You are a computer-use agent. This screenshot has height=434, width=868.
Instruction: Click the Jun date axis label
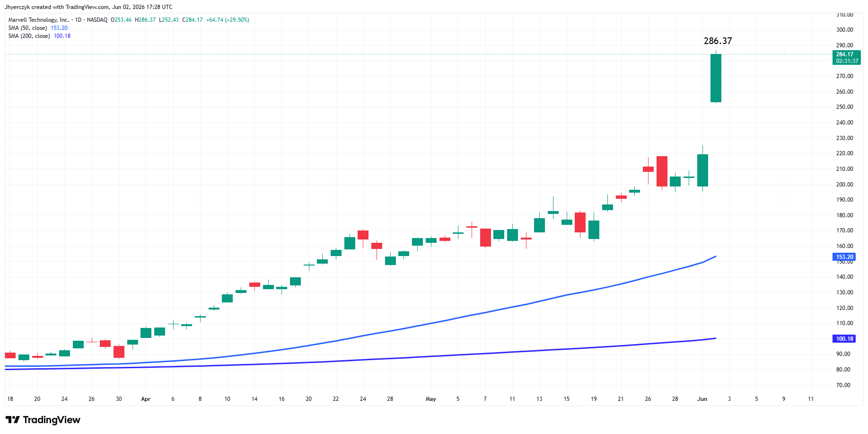click(x=702, y=399)
